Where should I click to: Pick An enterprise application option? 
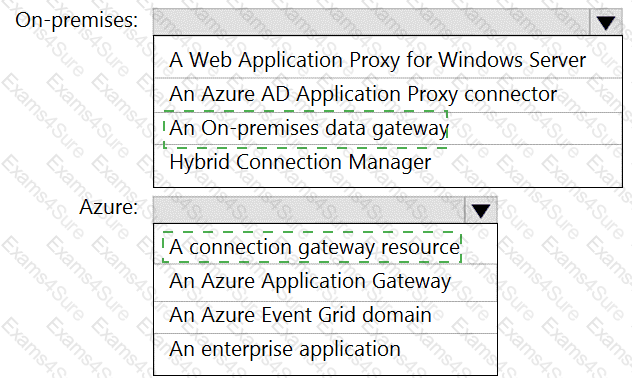[325, 349]
